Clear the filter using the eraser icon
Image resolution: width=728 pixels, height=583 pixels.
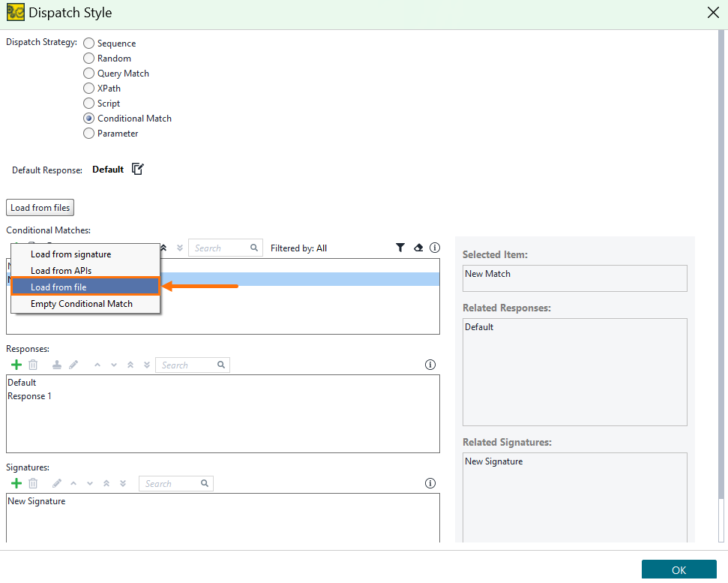[418, 248]
